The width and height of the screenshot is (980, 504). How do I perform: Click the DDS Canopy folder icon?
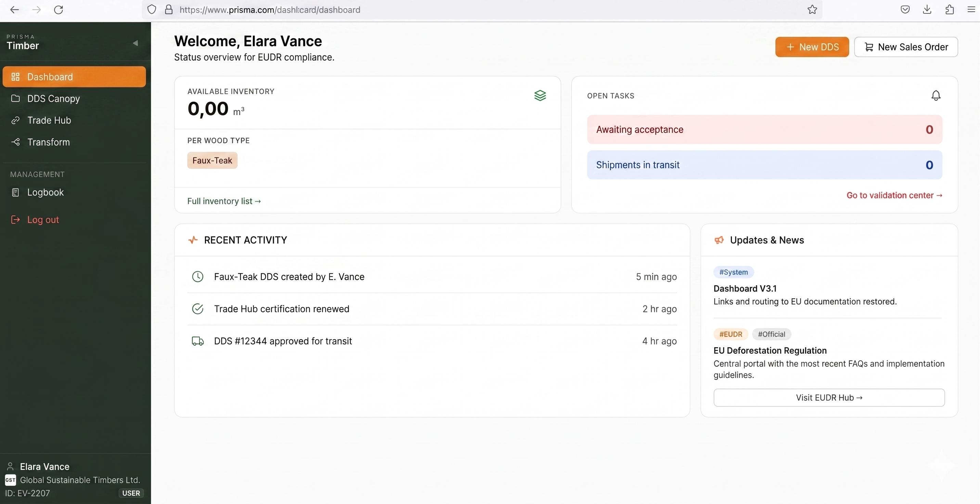(x=15, y=99)
